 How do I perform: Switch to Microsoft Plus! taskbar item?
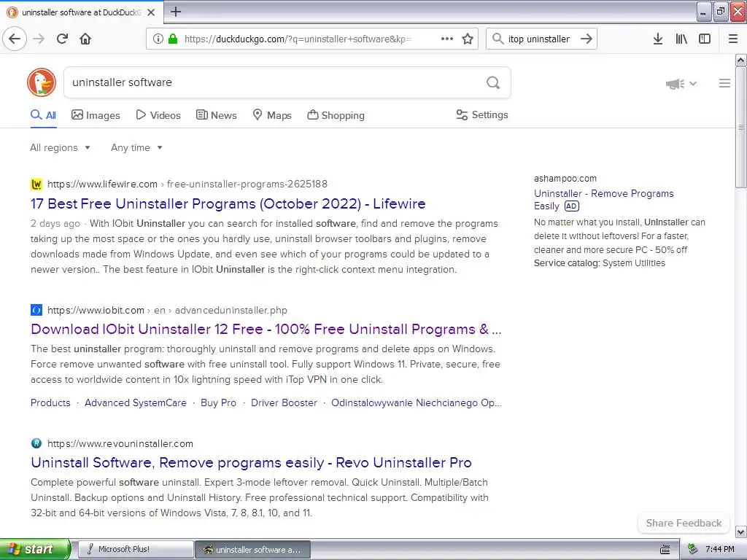click(135, 549)
